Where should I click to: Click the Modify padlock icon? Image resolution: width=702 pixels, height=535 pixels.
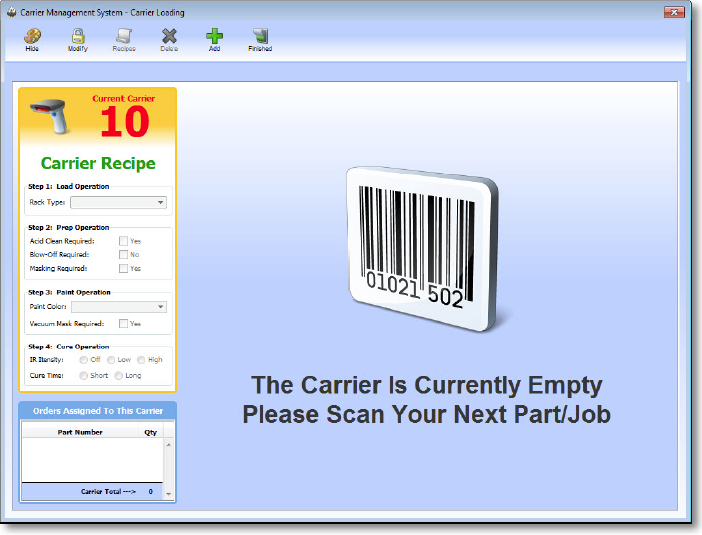(78, 36)
